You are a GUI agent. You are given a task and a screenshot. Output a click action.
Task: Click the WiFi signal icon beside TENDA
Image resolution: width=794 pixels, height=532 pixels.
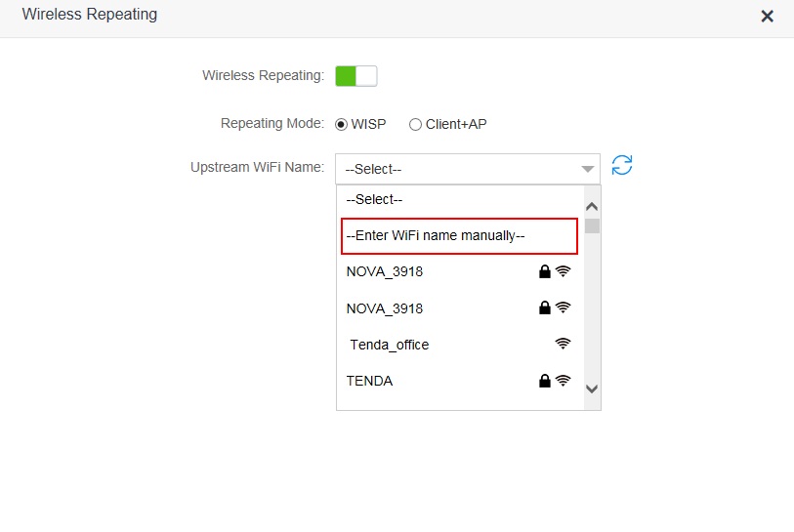tap(563, 380)
